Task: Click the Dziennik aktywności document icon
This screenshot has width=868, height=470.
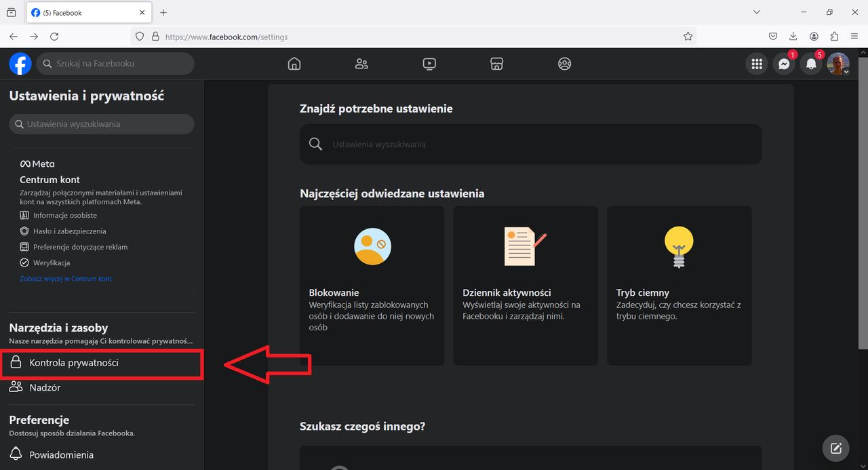Action: tap(526, 246)
